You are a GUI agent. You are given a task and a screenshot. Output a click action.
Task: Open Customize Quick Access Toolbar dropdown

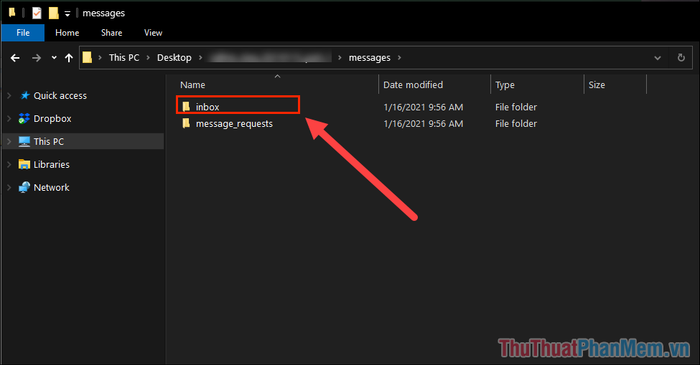(67, 14)
